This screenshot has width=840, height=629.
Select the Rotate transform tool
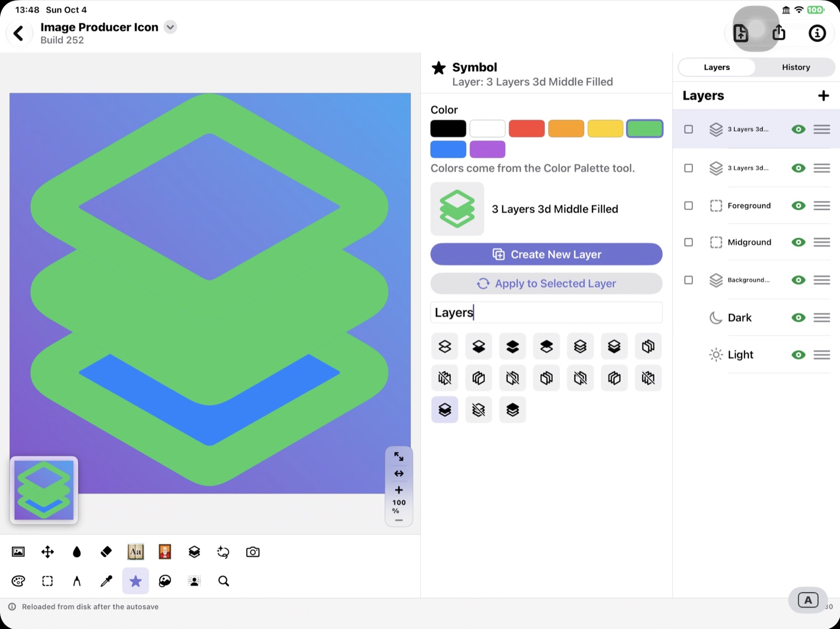(x=223, y=552)
